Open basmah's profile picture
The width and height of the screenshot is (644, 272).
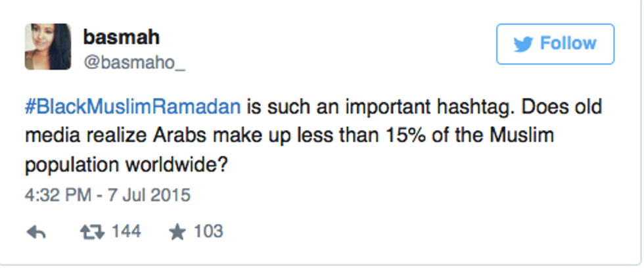tap(48, 47)
